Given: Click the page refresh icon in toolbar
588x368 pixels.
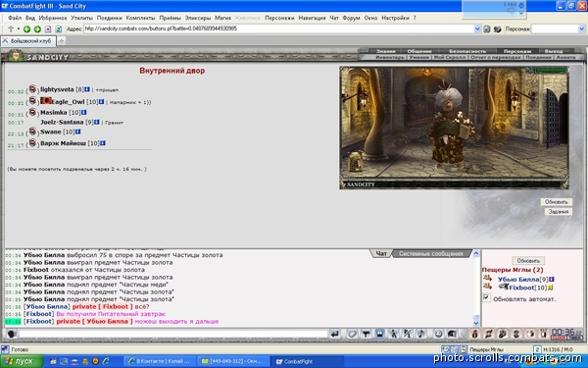Looking at the screenshot, I should coord(59,28).
